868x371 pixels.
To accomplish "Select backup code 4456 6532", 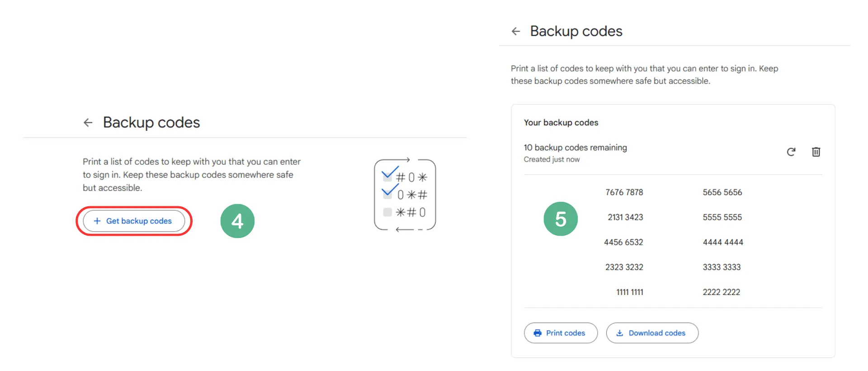I will point(623,242).
